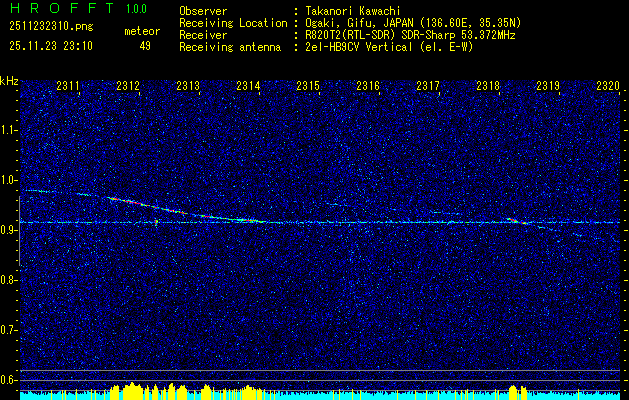Pick the 2317 time marker
629x400 pixels.
428,87
